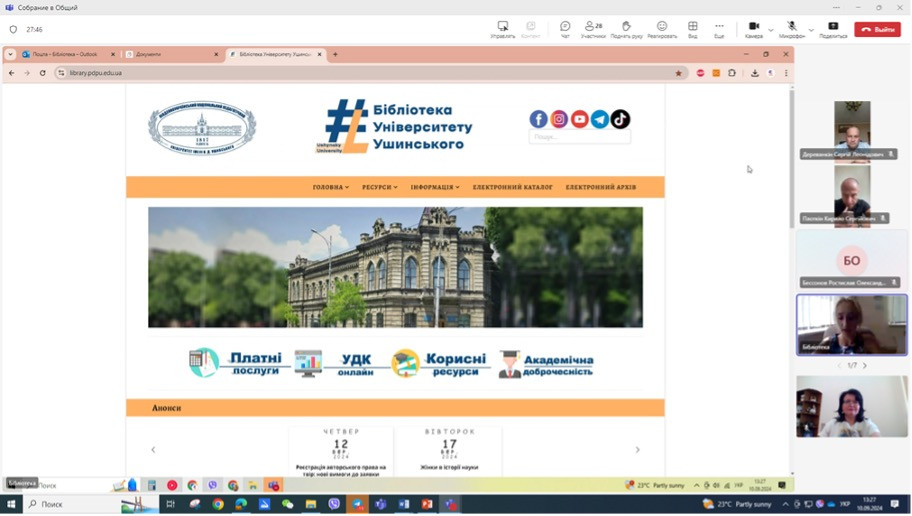Open Word from the Windows taskbar
912x516 pixels.
point(404,504)
